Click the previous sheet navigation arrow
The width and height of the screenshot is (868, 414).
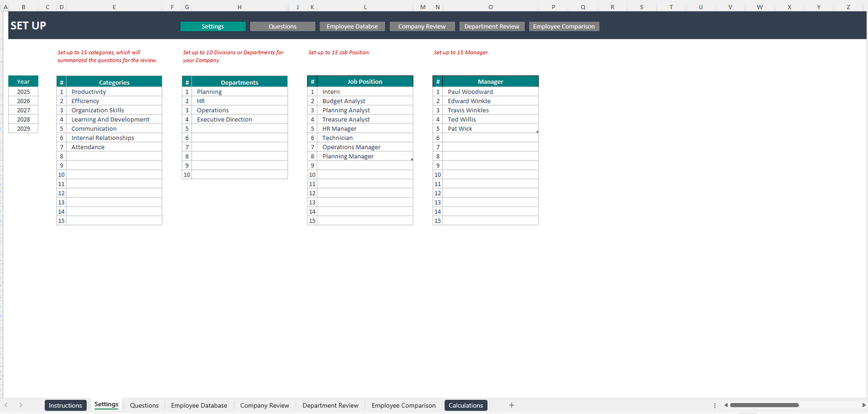tap(6, 405)
